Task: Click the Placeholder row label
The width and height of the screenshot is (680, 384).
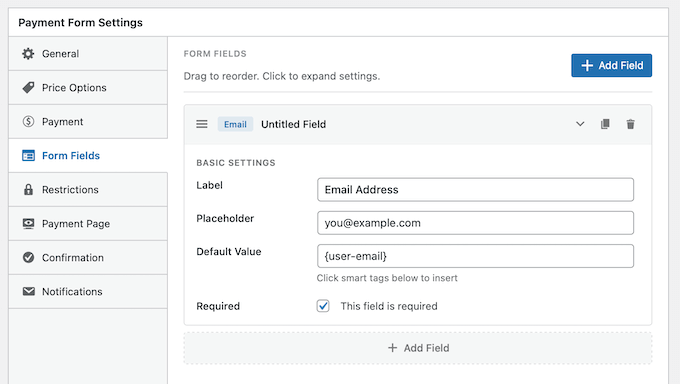Action: (225, 218)
